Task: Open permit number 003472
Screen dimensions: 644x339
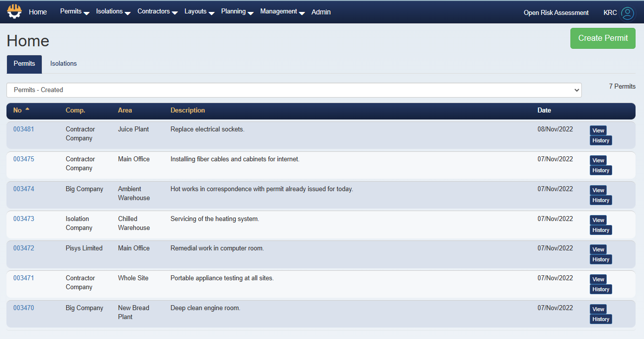Action: [x=23, y=248]
